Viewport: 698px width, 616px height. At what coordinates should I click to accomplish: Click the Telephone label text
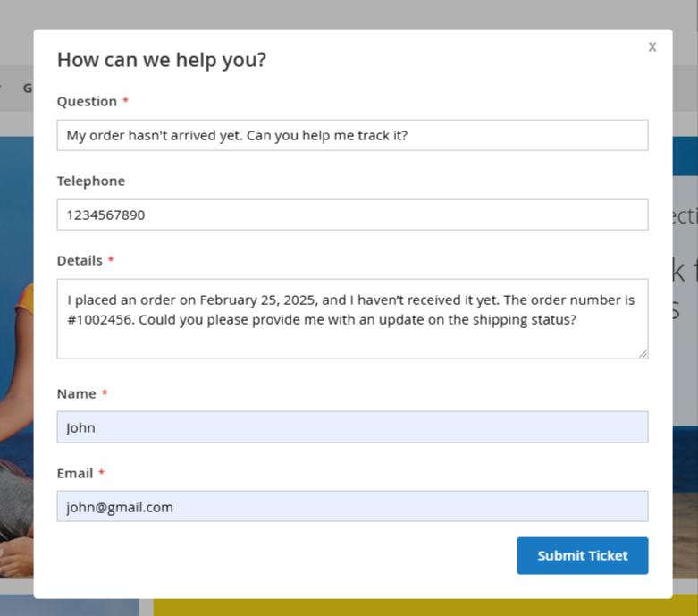[91, 181]
